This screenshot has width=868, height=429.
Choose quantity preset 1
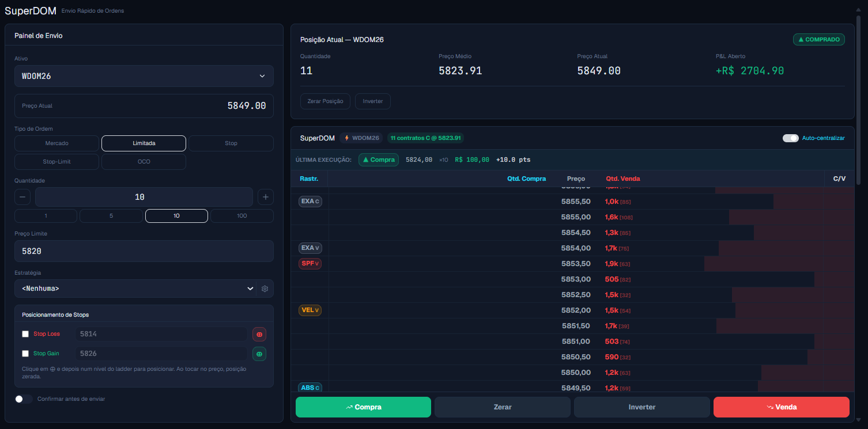tap(46, 216)
